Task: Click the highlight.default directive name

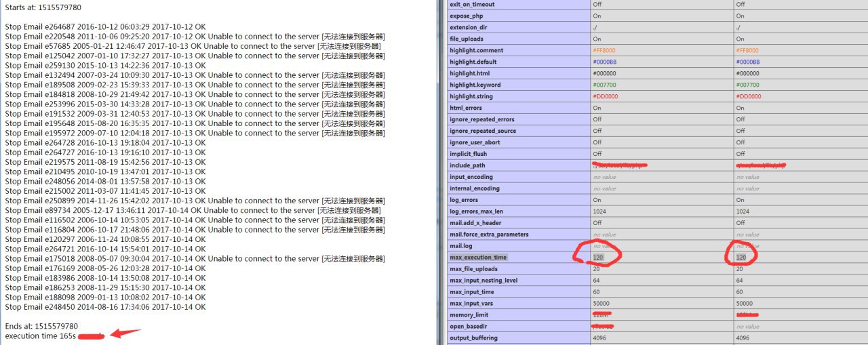Action: (x=475, y=62)
